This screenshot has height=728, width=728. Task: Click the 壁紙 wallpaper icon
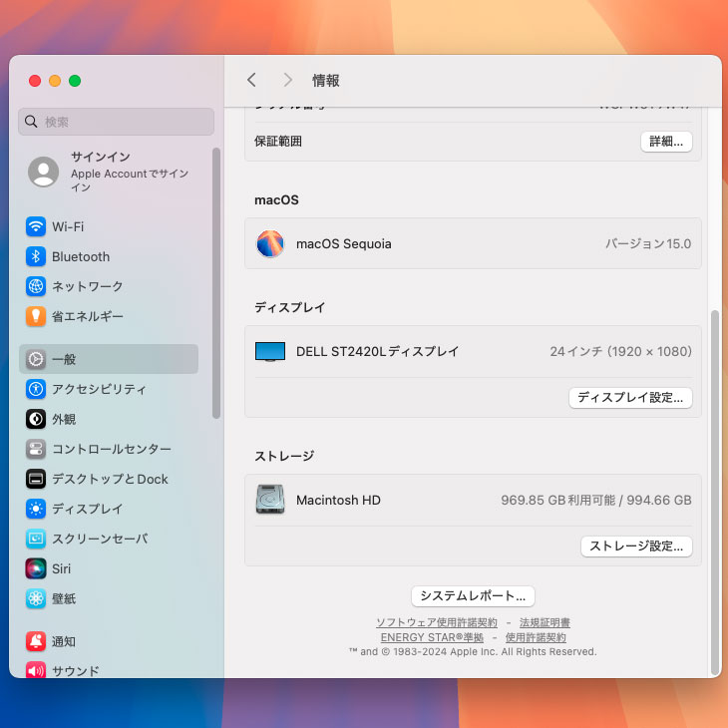pos(36,598)
